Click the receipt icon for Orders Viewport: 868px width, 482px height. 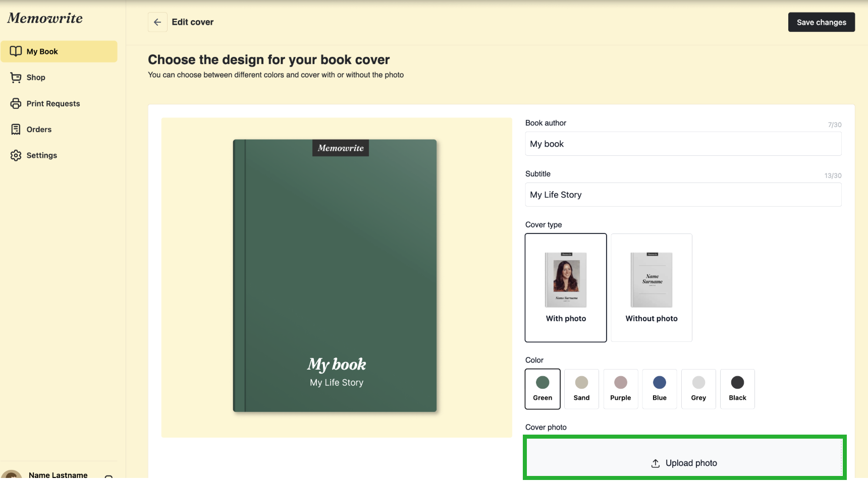(x=16, y=130)
